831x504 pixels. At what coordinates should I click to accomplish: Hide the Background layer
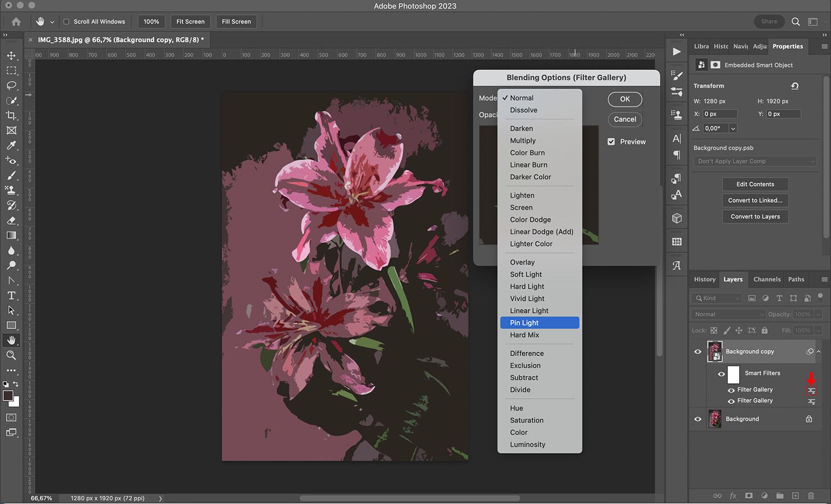[697, 419]
